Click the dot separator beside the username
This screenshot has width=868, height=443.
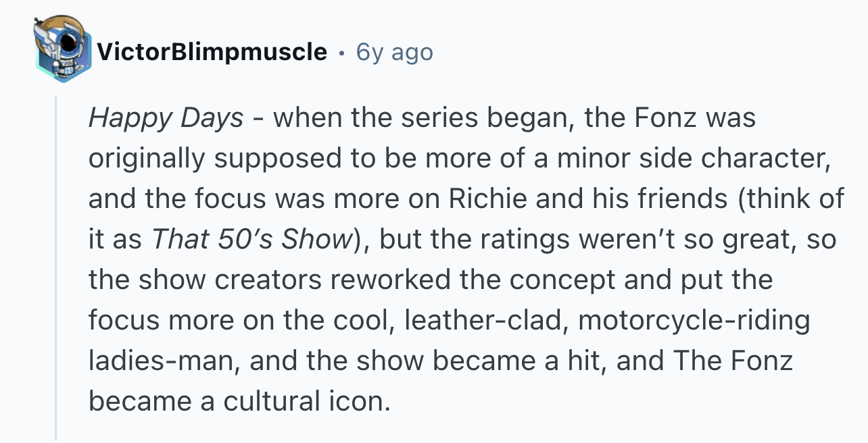(342, 53)
